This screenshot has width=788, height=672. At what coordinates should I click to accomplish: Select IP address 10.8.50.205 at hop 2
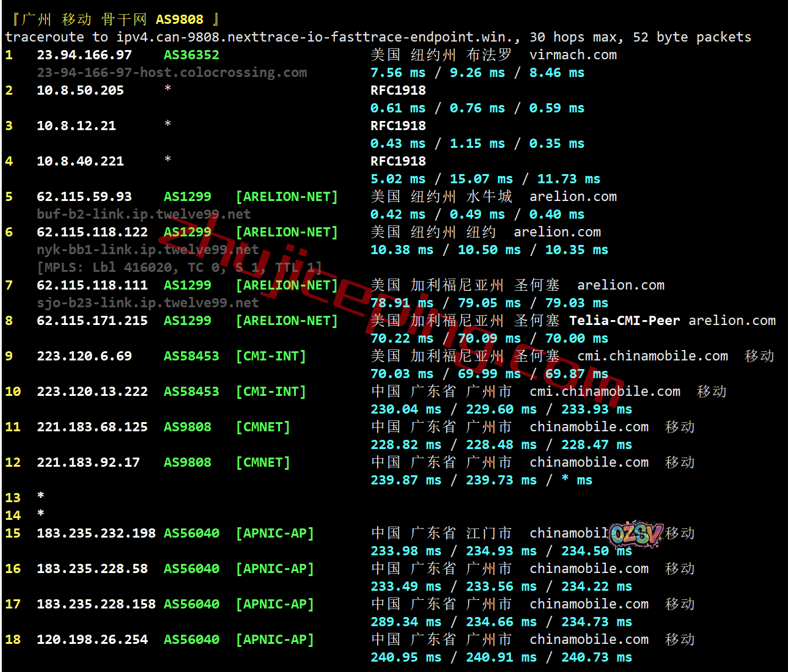(80, 90)
